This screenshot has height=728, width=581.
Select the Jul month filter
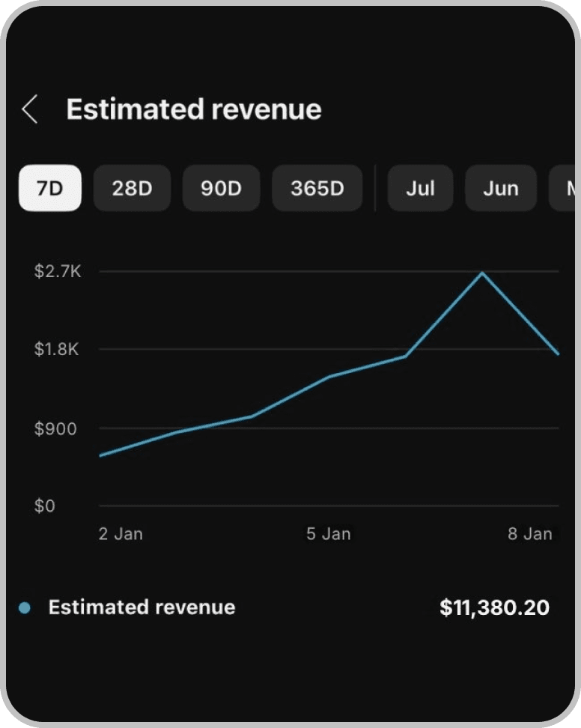420,188
